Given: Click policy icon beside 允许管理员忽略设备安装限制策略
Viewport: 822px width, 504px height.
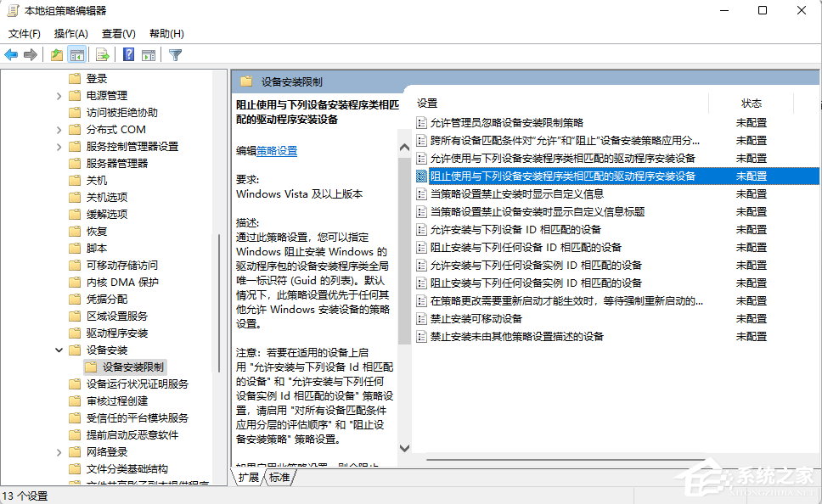Looking at the screenshot, I should point(421,122).
